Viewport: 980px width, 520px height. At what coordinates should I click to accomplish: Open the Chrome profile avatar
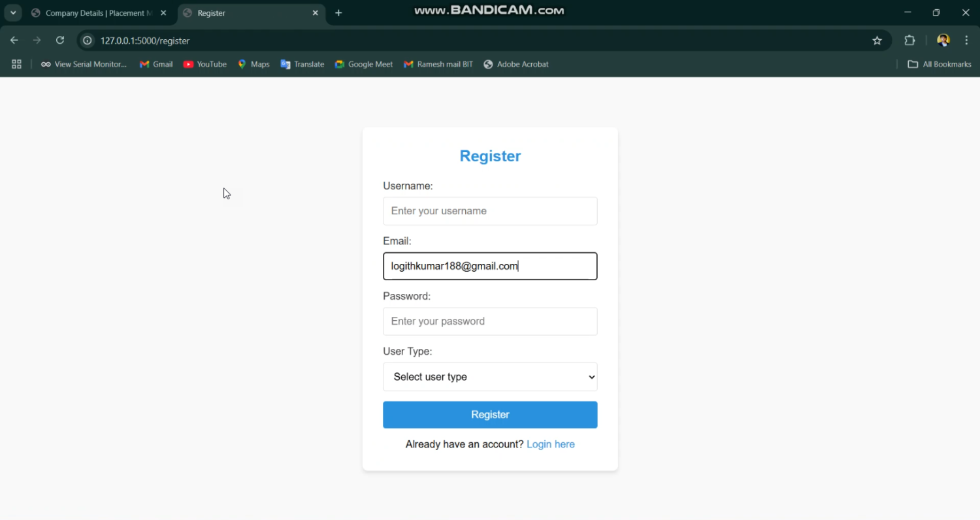click(943, 41)
